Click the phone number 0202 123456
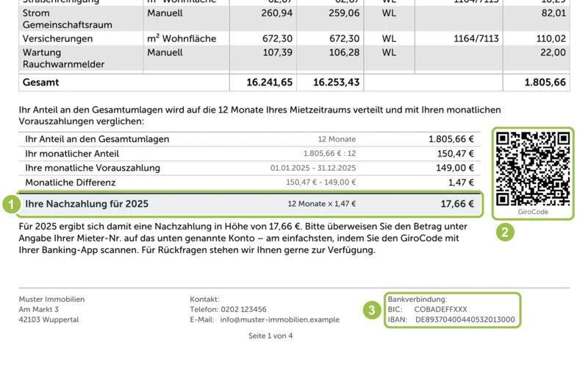588x368 pixels. tap(244, 309)
